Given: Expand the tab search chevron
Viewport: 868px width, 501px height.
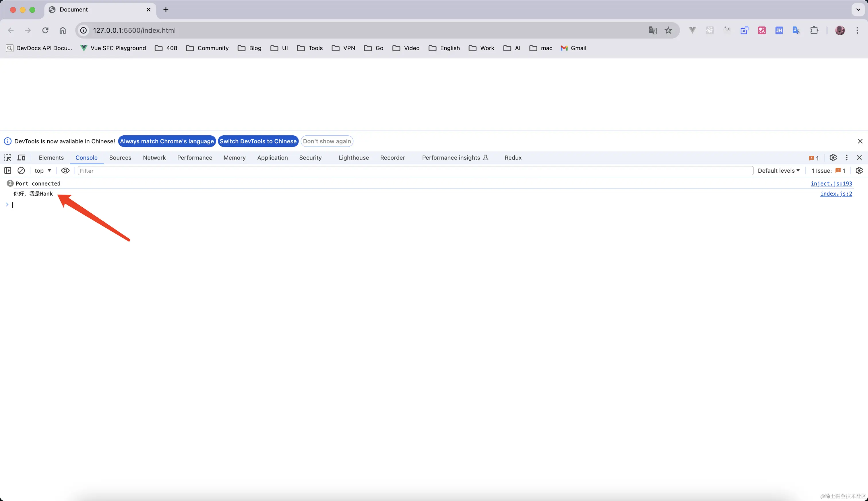Looking at the screenshot, I should pos(858,10).
